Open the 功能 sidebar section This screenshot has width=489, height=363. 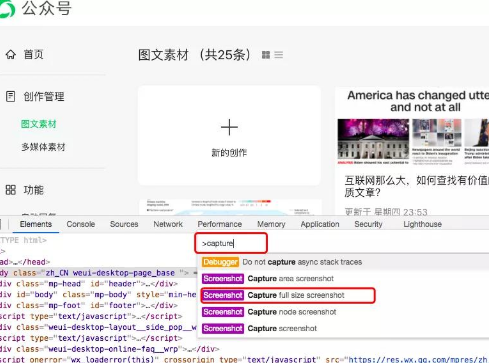(33, 190)
